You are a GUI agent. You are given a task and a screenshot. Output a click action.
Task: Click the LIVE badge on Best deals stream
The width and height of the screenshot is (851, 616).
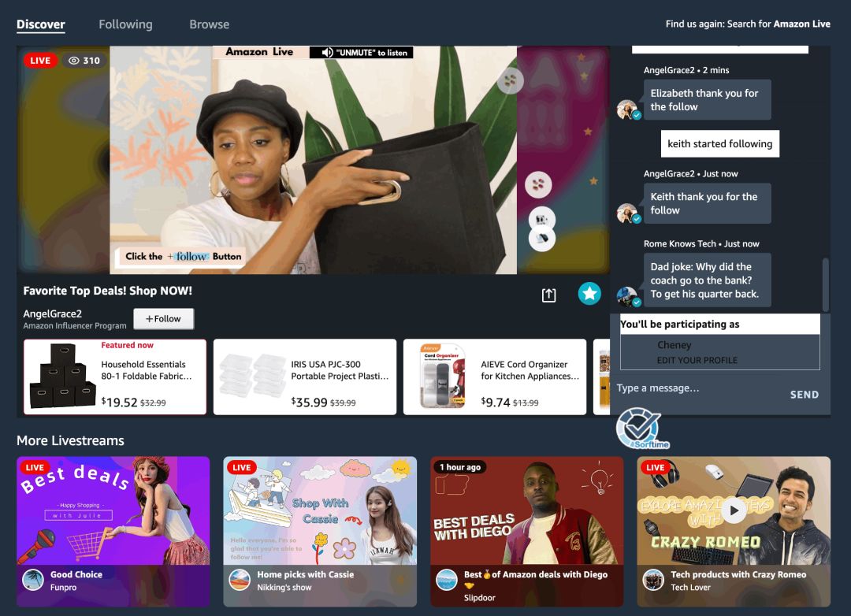pyautogui.click(x=35, y=467)
